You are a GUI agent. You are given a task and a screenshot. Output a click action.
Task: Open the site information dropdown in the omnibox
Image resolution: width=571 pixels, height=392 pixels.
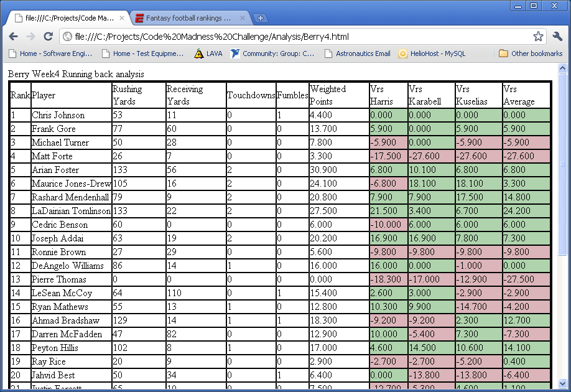pos(67,36)
